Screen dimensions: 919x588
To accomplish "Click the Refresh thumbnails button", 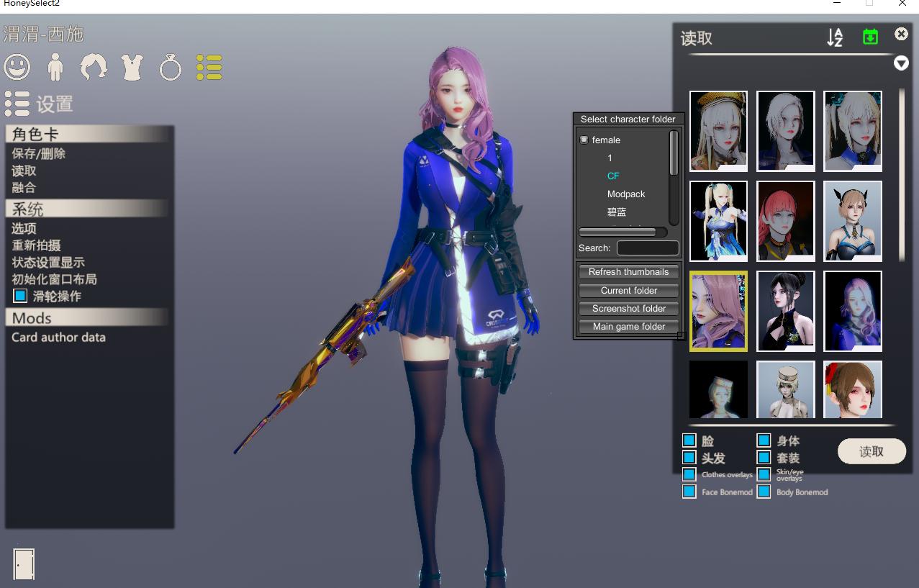I will [629, 272].
